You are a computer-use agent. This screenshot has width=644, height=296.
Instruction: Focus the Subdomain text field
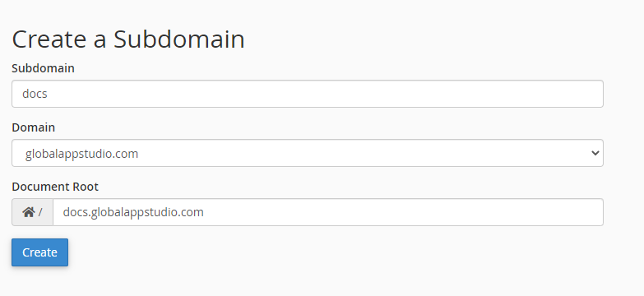pos(308,94)
